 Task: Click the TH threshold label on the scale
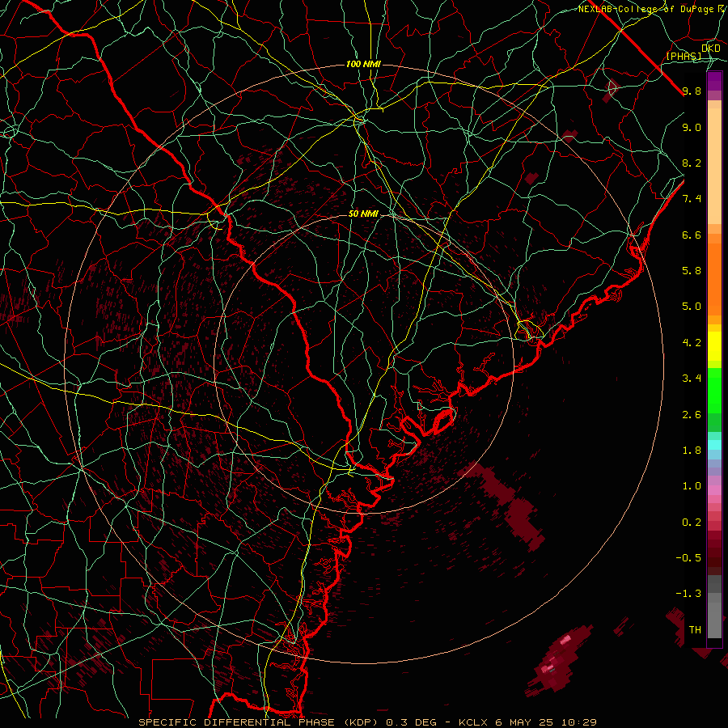coord(695,630)
